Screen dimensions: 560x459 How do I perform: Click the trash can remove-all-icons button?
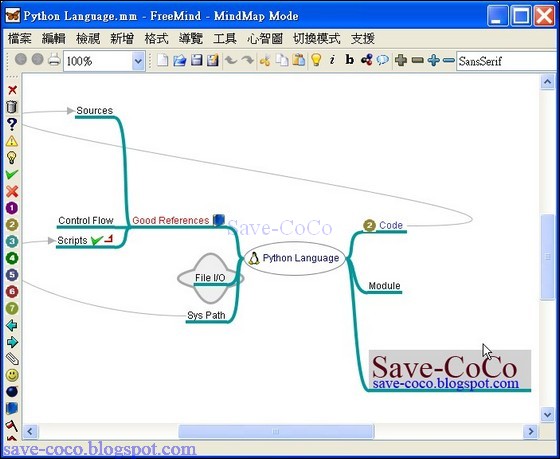point(12,106)
